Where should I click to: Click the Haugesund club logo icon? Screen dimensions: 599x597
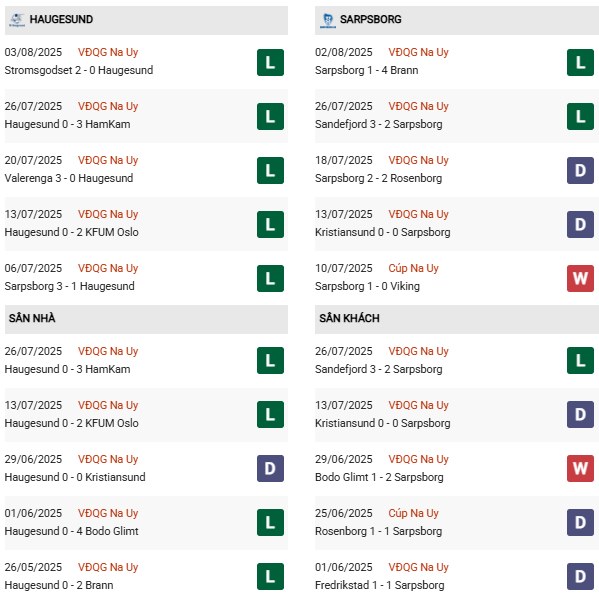pos(17,20)
